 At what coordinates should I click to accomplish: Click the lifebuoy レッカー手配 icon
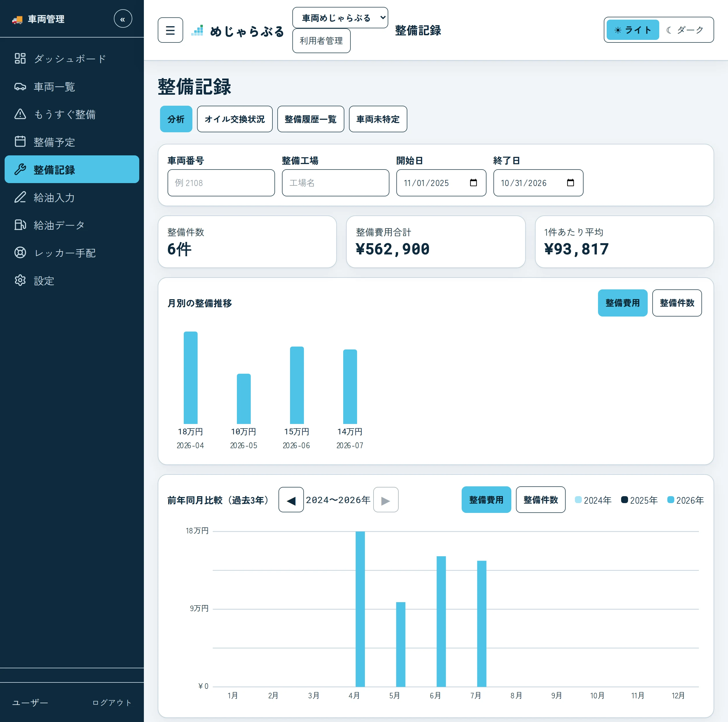point(20,253)
